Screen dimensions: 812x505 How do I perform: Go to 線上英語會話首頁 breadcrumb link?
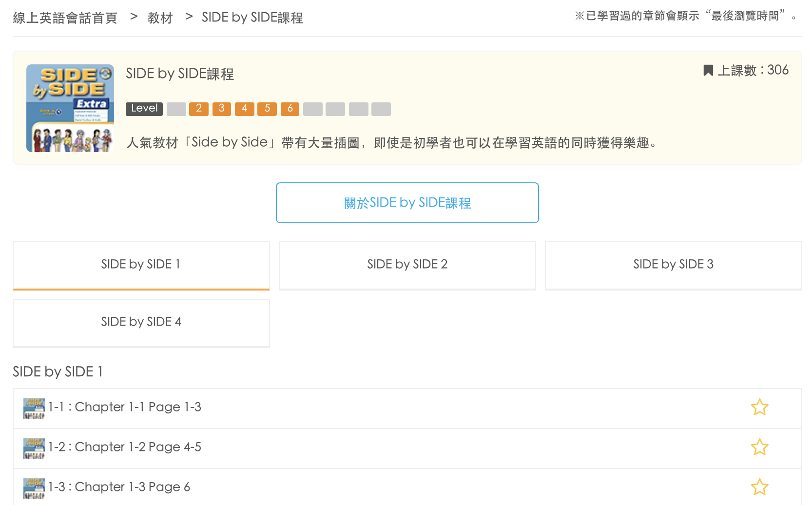point(65,18)
